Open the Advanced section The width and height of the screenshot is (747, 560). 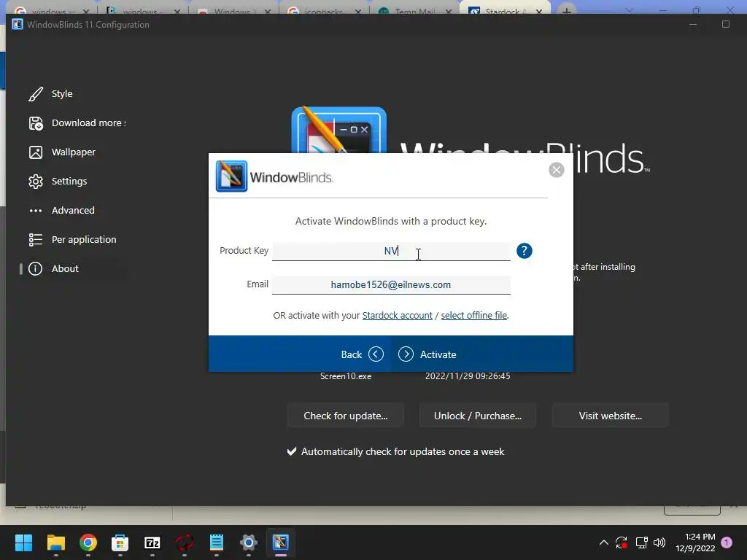coord(71,210)
